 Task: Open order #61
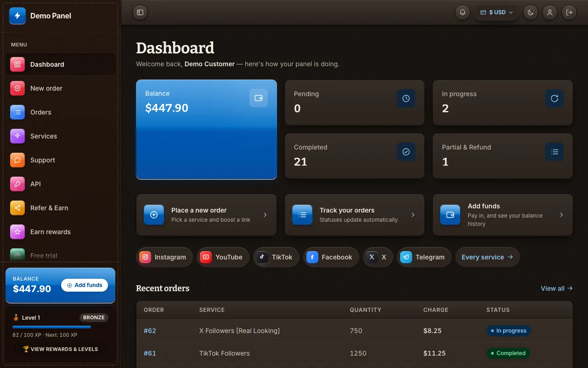coord(150,353)
